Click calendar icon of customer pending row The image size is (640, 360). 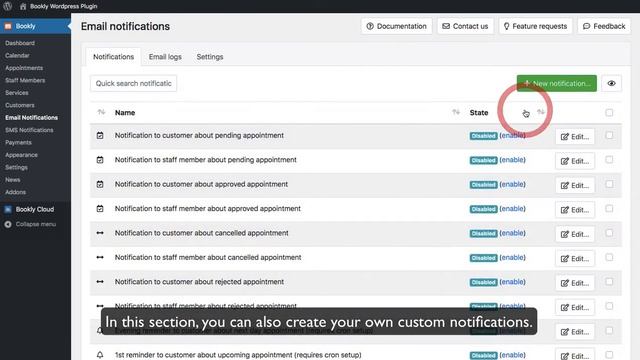pyautogui.click(x=100, y=136)
